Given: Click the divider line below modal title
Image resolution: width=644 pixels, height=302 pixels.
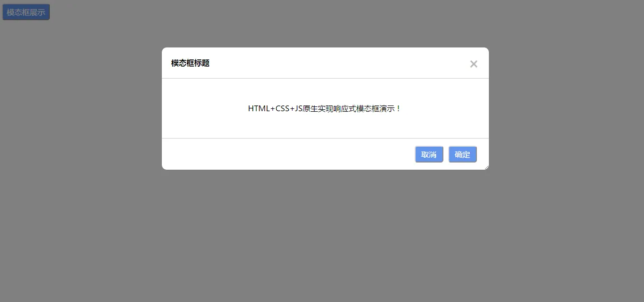Looking at the screenshot, I should coord(325,78).
